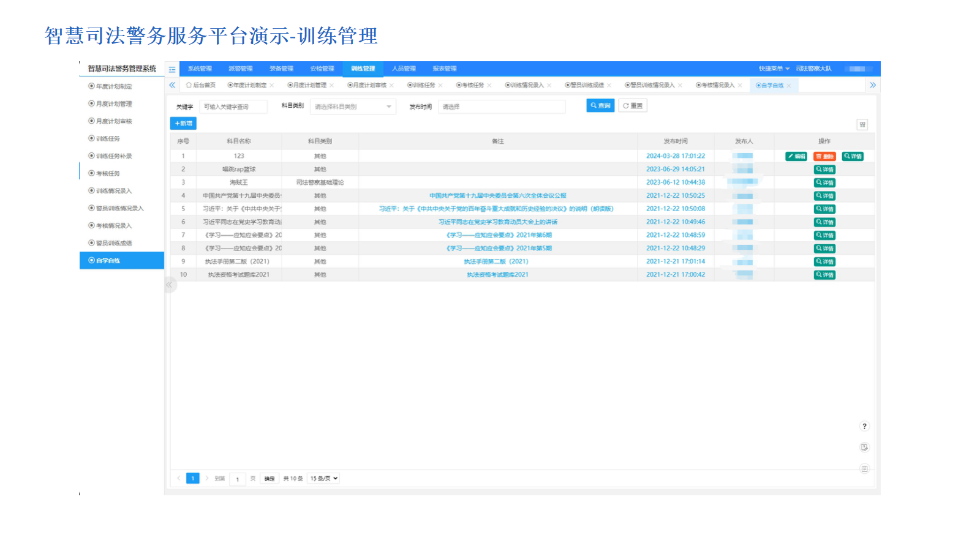Toggle the sidebar menu collapse icon
The width and height of the screenshot is (980, 551).
coord(172,69)
